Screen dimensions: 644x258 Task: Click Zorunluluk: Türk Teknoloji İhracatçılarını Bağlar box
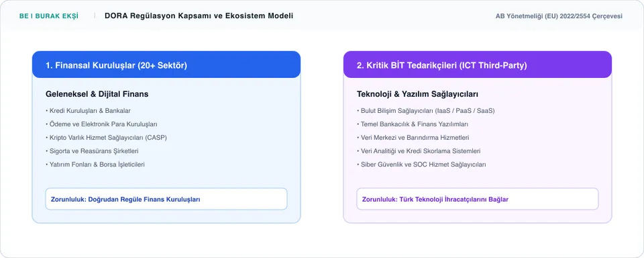(478, 199)
